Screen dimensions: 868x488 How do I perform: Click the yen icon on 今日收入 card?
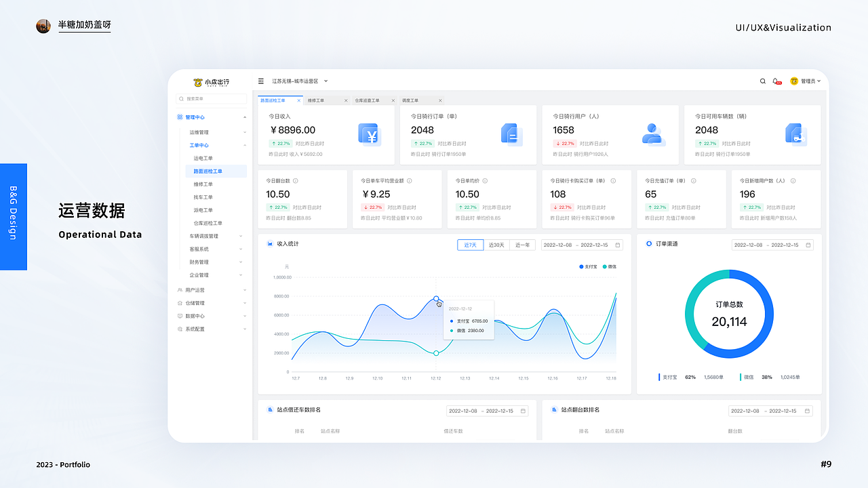[x=370, y=135]
